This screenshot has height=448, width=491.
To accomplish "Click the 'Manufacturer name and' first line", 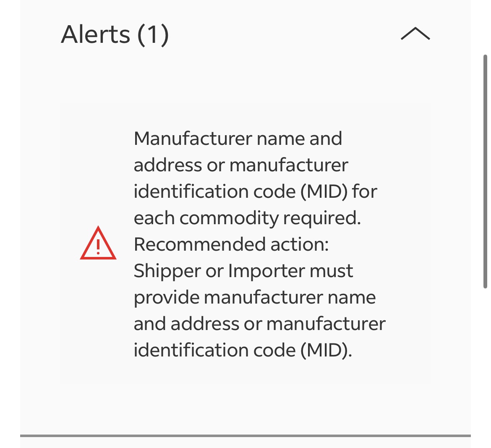I will pos(238,139).
